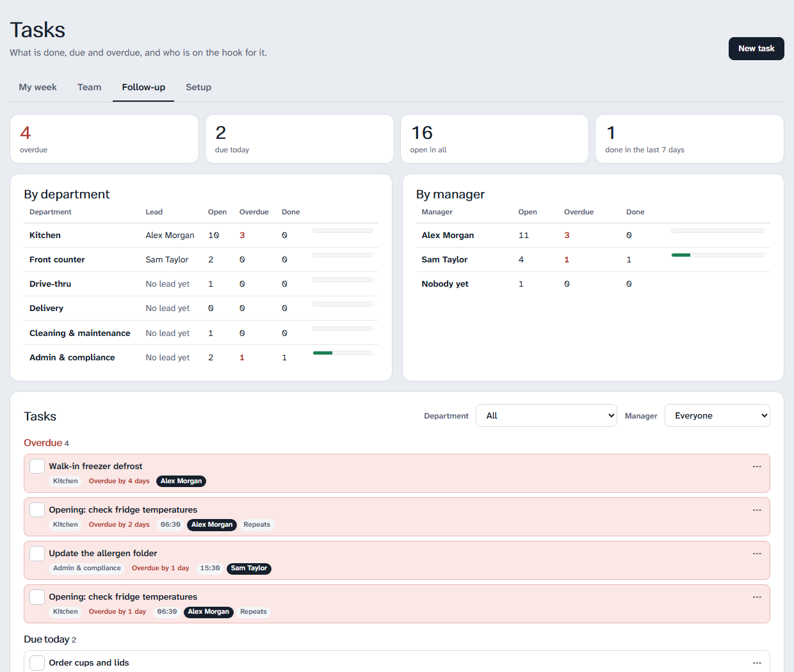Click the 2 due today summary card
Viewport: 794px width, 672px height.
click(x=300, y=139)
